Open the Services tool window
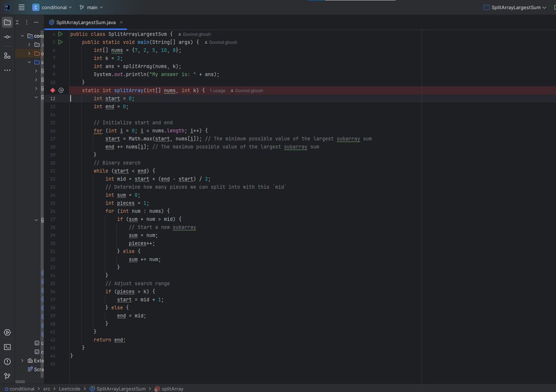 (7, 333)
